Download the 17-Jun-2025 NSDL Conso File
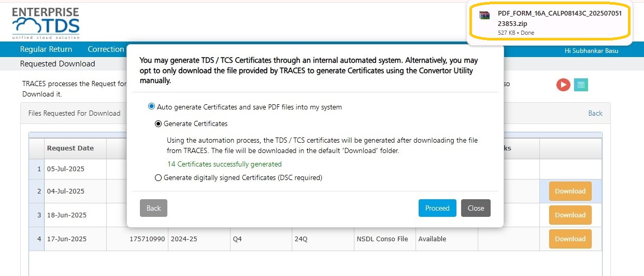The width and height of the screenshot is (644, 276). point(570,239)
